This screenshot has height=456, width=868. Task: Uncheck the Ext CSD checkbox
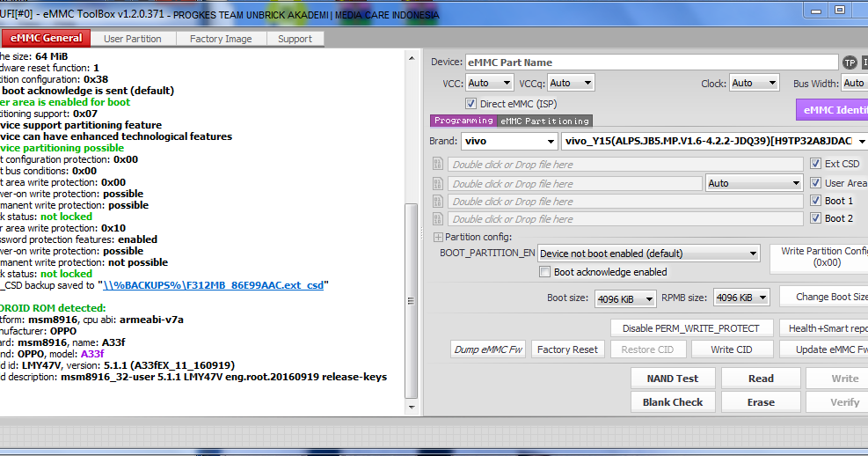click(815, 164)
